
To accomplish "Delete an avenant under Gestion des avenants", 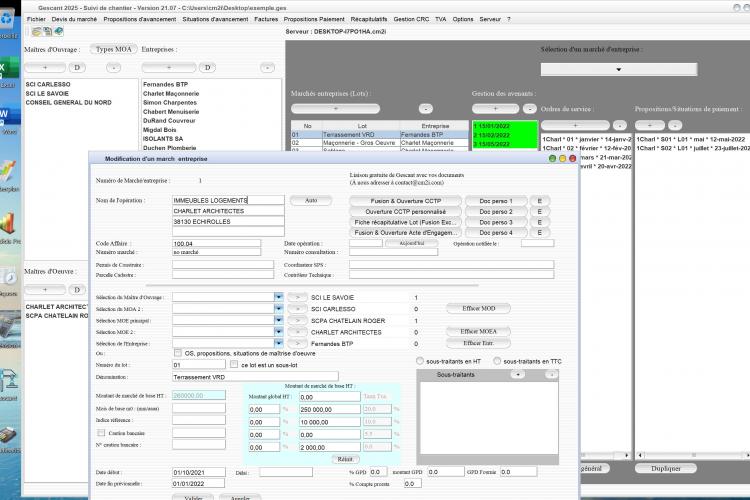I will point(529,109).
